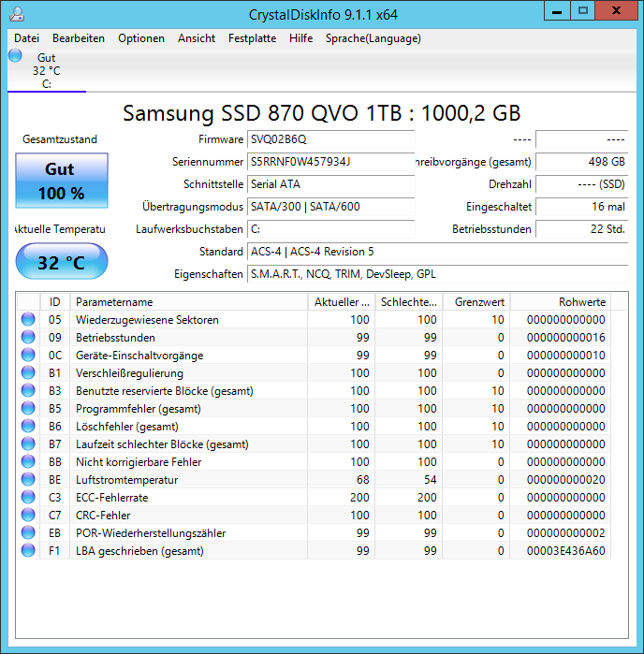The image size is (644, 654).
Task: Open the Optionen menu
Action: click(141, 38)
